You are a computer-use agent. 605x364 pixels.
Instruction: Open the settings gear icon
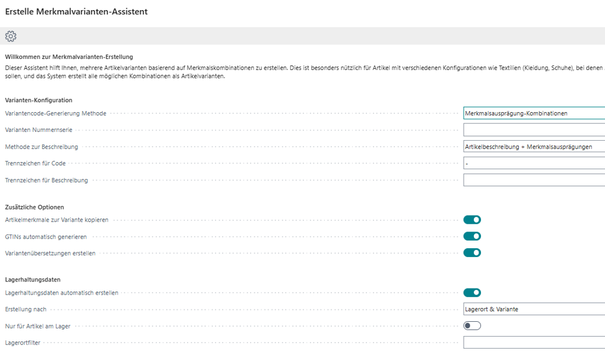(11, 36)
